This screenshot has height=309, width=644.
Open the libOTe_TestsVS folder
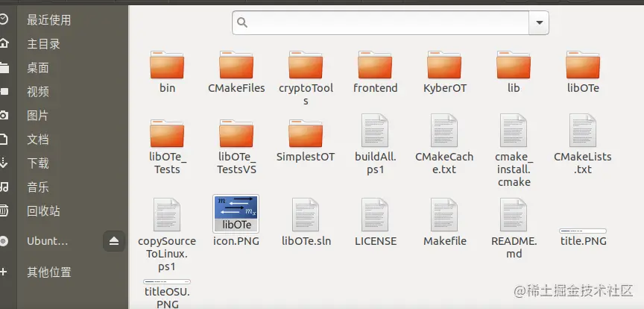pyautogui.click(x=236, y=134)
